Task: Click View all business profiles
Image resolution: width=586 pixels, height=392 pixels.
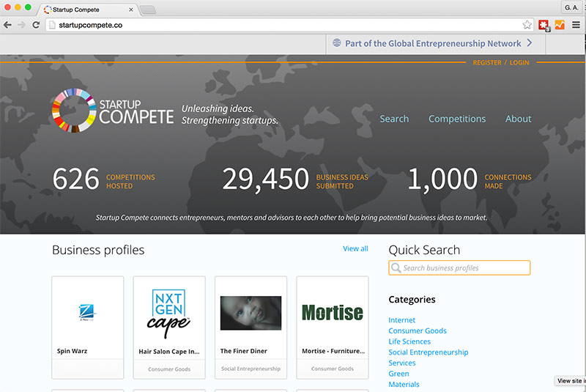Action: 355,248
